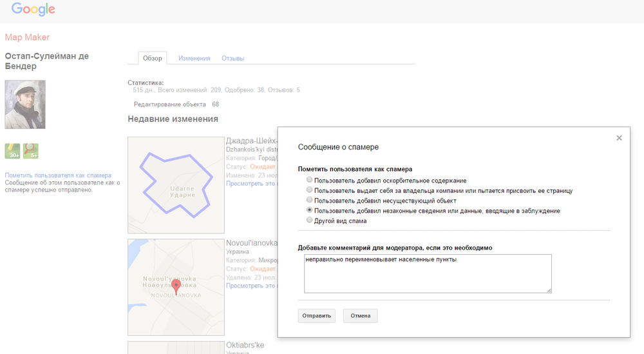Click 'Редактирование объекта 68' statistic
This screenshot has height=354, width=644.
coord(176,104)
